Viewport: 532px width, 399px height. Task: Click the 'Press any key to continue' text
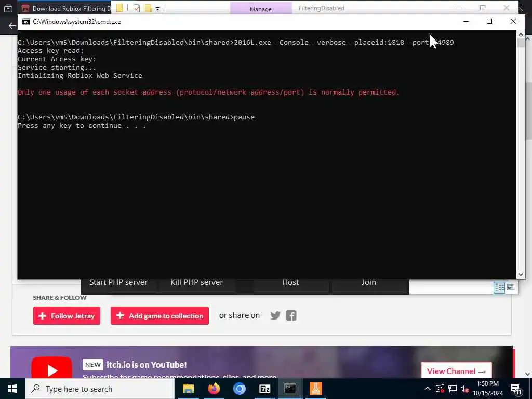point(82,126)
